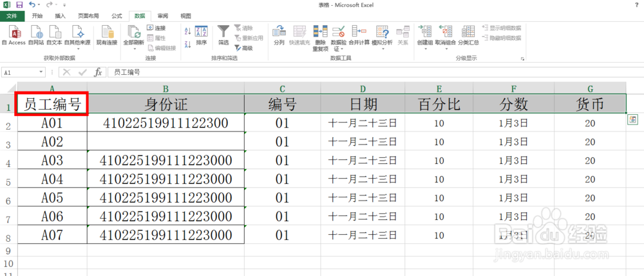Open Consolidate (合并计算)
The image size is (644, 276).
tap(359, 35)
